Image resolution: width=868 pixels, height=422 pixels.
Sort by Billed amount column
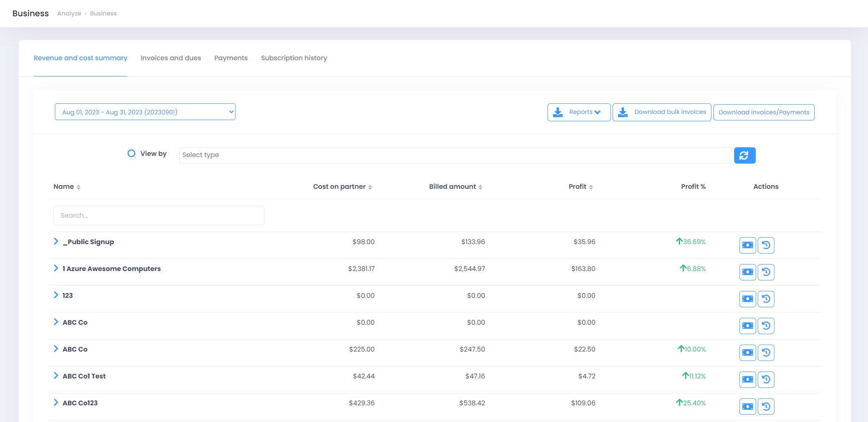coord(456,186)
